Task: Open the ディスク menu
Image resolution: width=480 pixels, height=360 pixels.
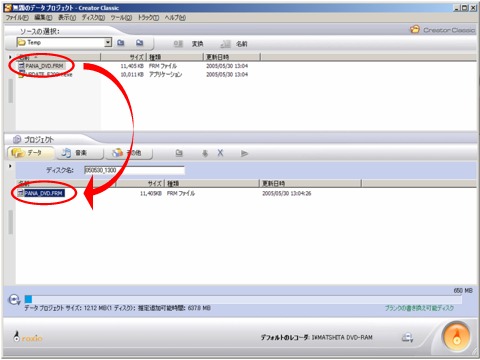Action: (93, 18)
